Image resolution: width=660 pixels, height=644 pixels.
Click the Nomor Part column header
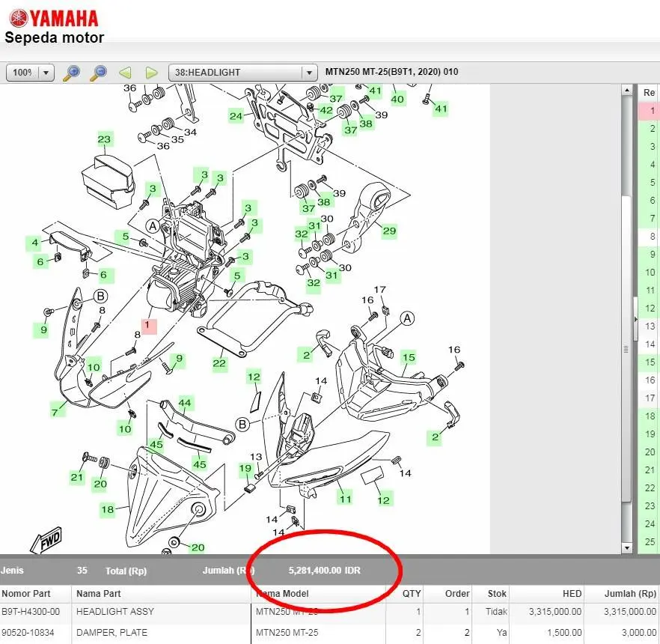point(26,594)
